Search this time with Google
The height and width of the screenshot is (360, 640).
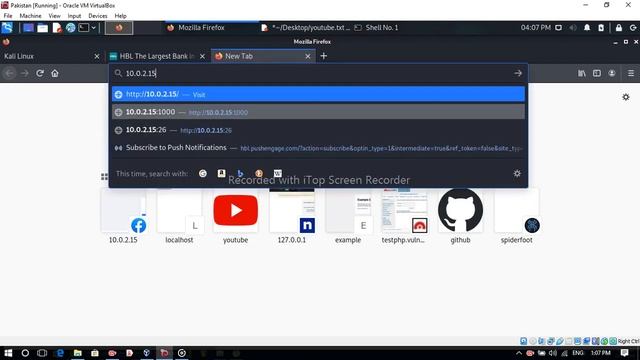point(203,173)
